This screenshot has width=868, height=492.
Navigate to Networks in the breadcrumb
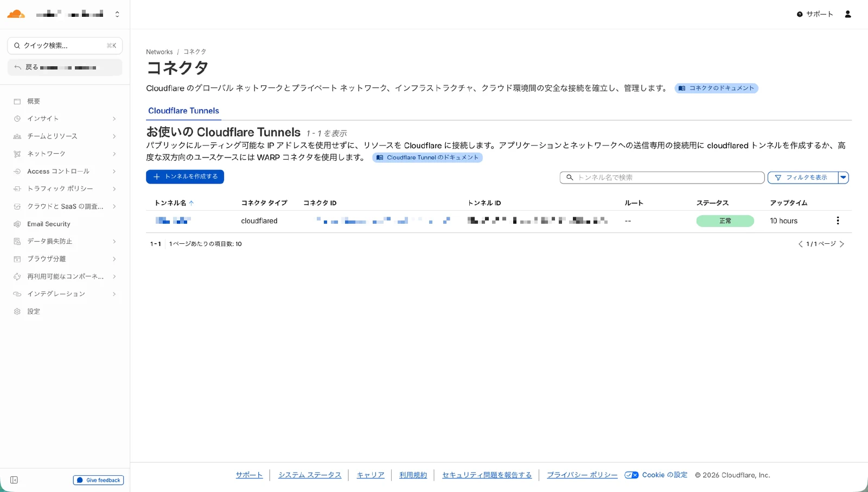coord(159,52)
